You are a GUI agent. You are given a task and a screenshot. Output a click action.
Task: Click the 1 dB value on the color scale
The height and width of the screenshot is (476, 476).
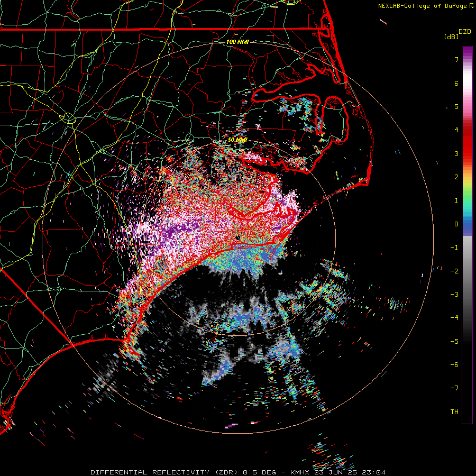pos(456,200)
